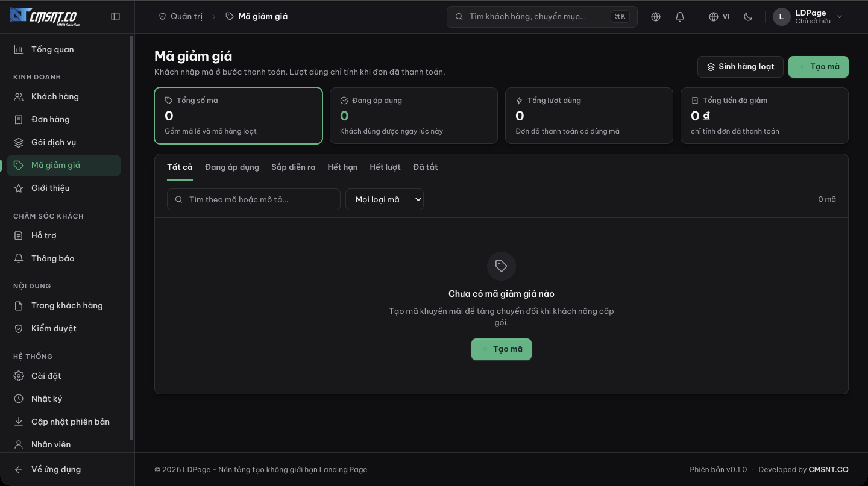The width and height of the screenshot is (868, 486).
Task: Select the Tổng lượt dùng stat card
Action: (x=589, y=116)
